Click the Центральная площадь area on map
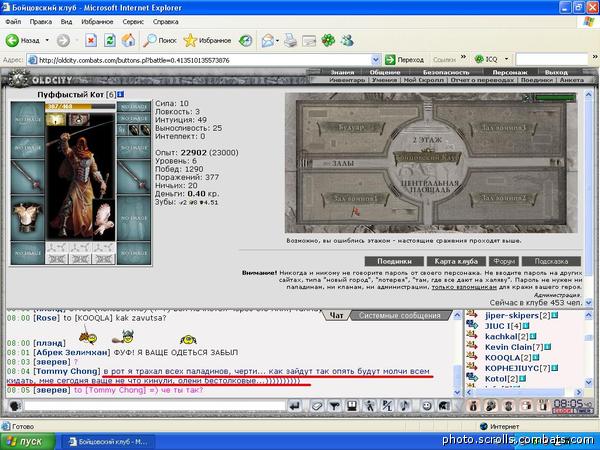 (x=429, y=186)
